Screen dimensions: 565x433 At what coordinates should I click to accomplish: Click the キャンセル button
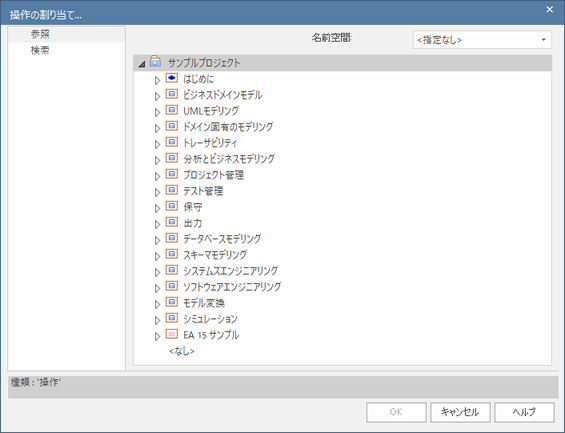pyautogui.click(x=460, y=412)
